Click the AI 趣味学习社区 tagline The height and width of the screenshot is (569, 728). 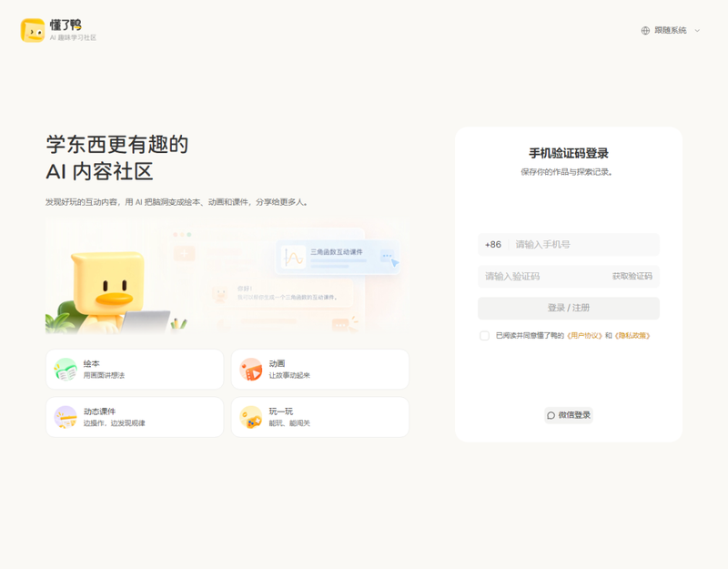click(73, 37)
